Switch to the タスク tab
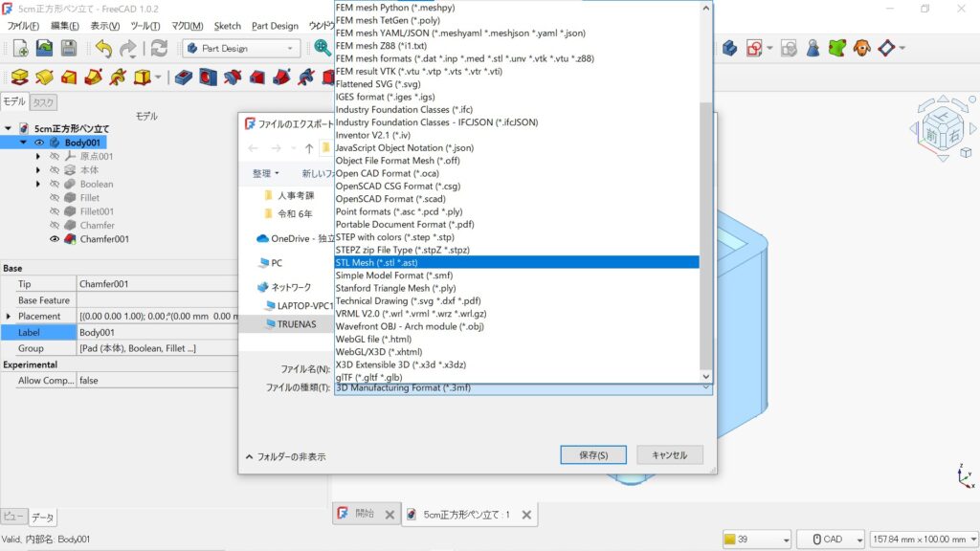This screenshot has width=980, height=551. point(43,102)
